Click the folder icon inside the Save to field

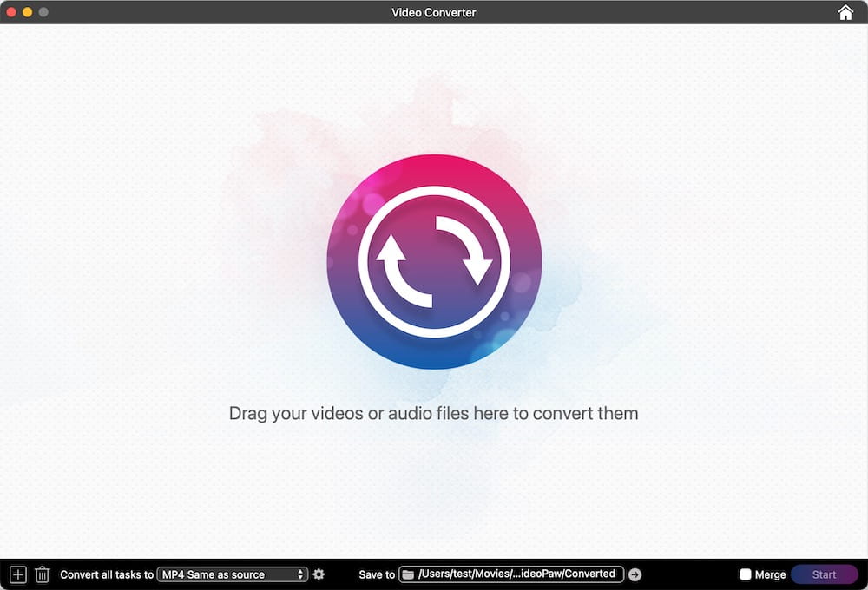point(406,574)
